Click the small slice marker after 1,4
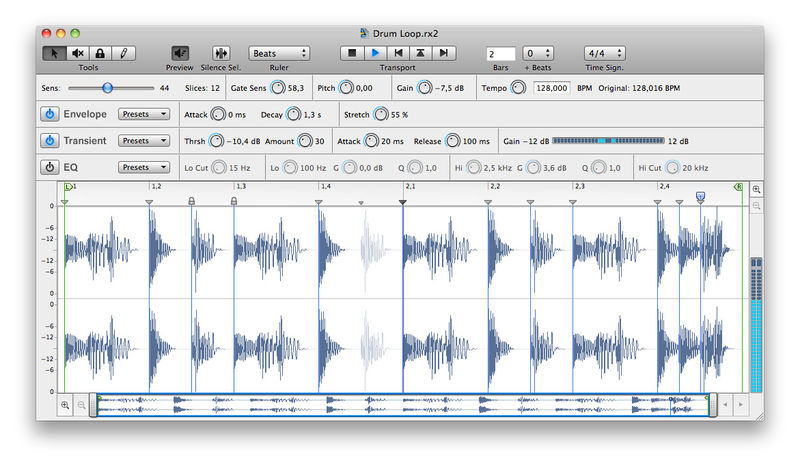 click(361, 203)
